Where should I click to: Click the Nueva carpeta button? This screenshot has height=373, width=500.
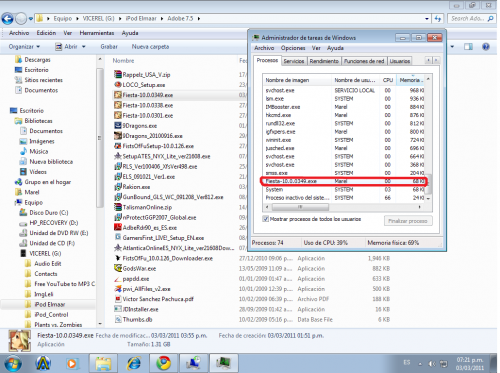click(150, 47)
